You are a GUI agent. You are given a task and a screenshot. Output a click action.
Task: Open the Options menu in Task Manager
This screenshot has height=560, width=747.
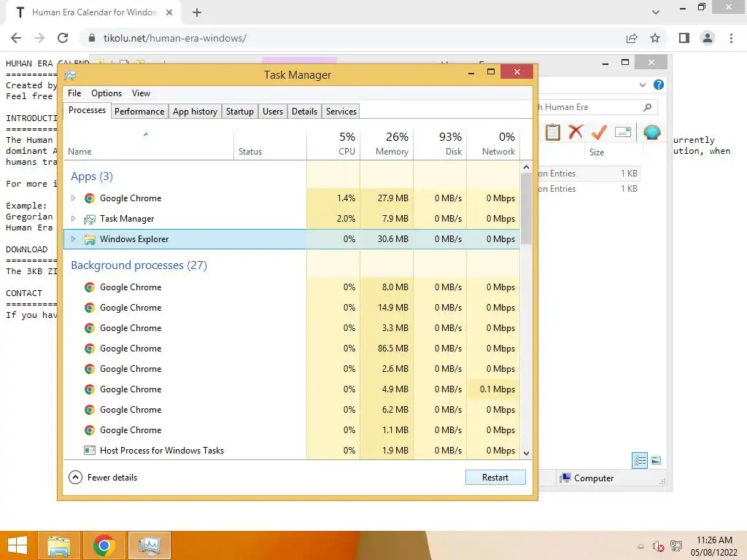[107, 93]
